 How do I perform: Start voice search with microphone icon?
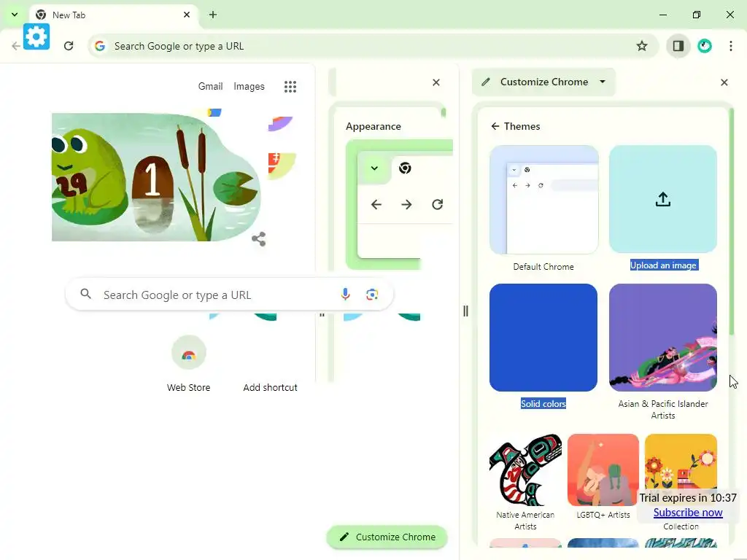[345, 295]
